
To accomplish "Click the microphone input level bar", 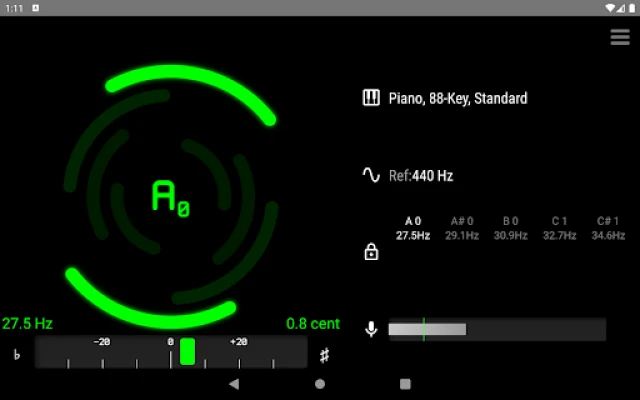I will point(497,329).
